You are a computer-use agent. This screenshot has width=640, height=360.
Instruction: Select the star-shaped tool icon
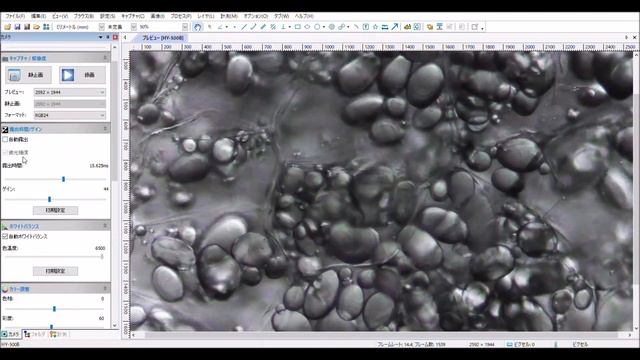376,27
